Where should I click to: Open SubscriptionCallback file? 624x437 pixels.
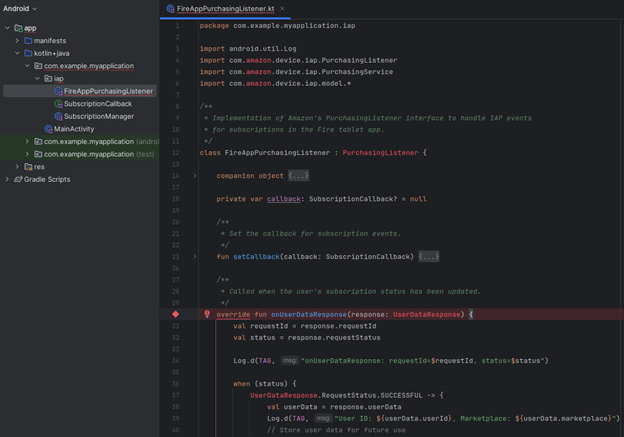tap(98, 104)
